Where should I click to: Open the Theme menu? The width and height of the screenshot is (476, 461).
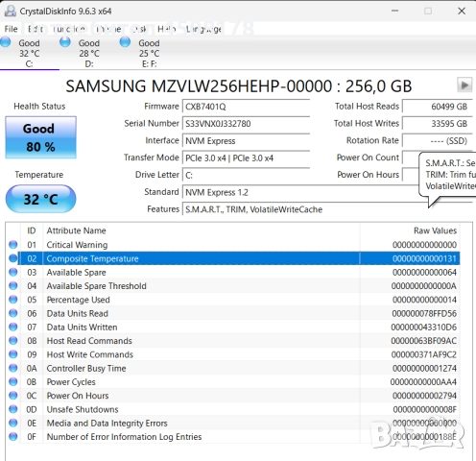[108, 29]
